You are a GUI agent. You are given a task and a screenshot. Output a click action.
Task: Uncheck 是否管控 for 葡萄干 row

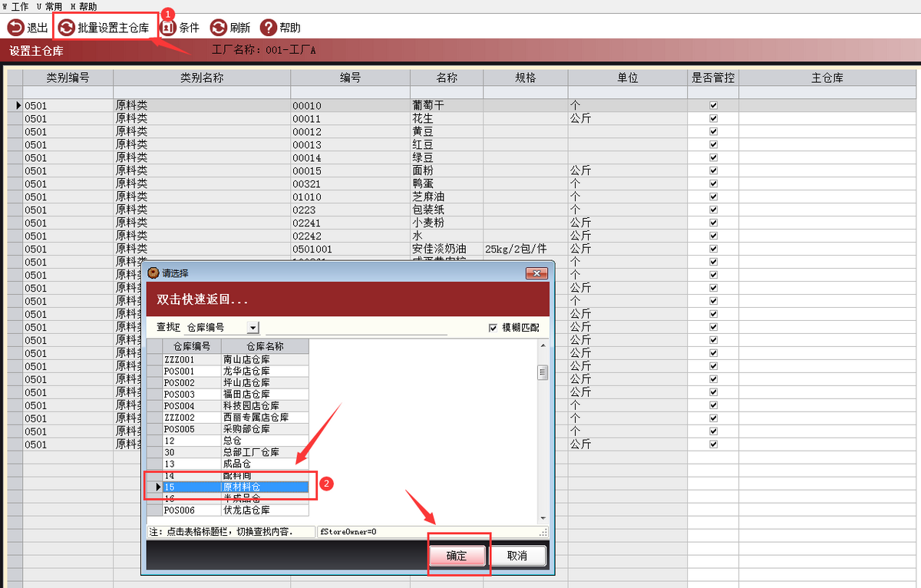coord(713,105)
